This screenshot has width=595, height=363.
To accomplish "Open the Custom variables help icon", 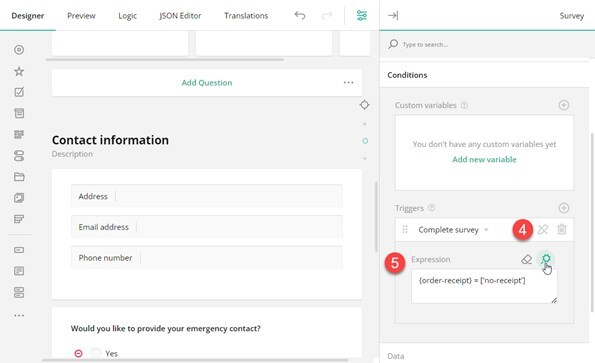I will coord(464,105).
